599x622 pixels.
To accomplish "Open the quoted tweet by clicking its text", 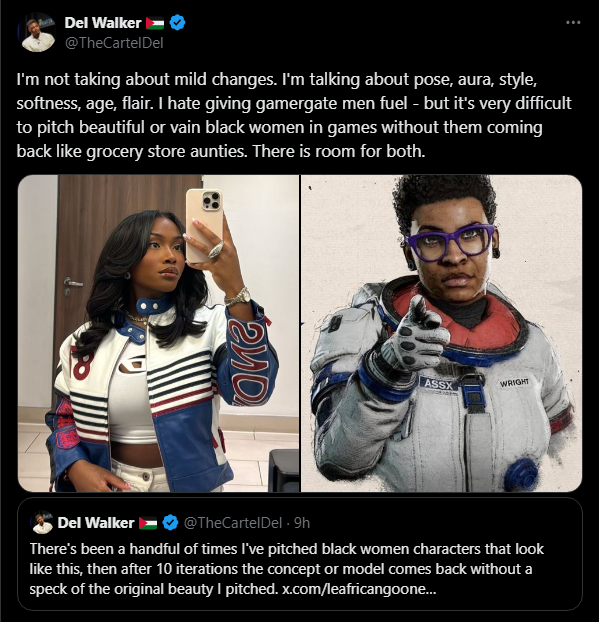I will point(286,569).
